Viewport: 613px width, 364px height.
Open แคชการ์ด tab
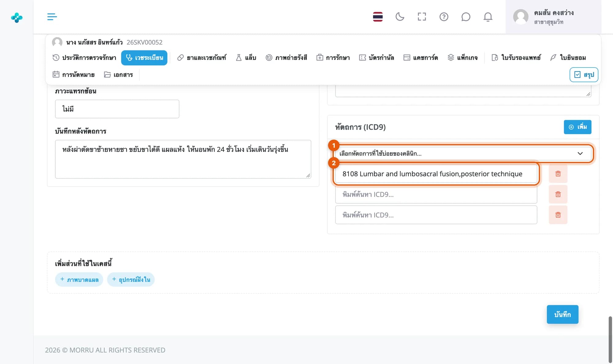[x=421, y=58]
